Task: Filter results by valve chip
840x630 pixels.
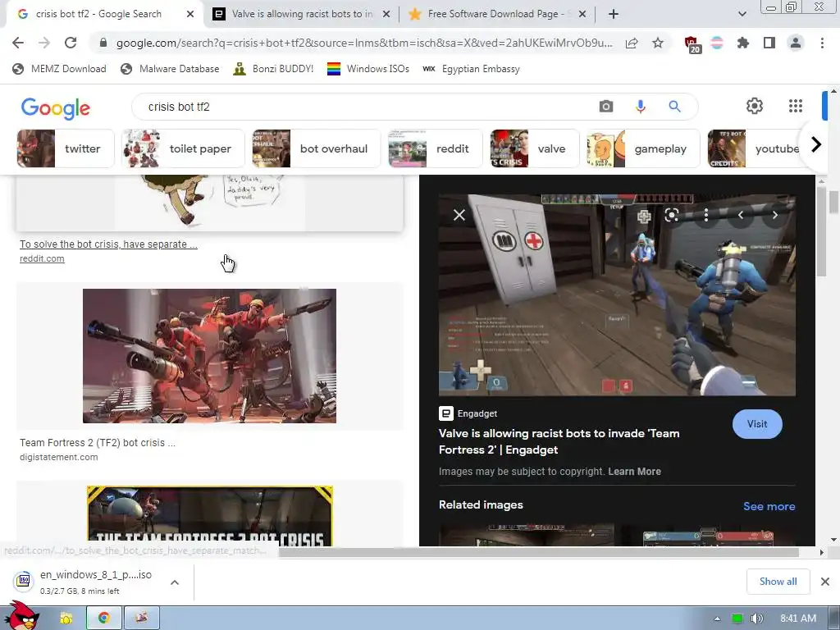Action: click(535, 148)
